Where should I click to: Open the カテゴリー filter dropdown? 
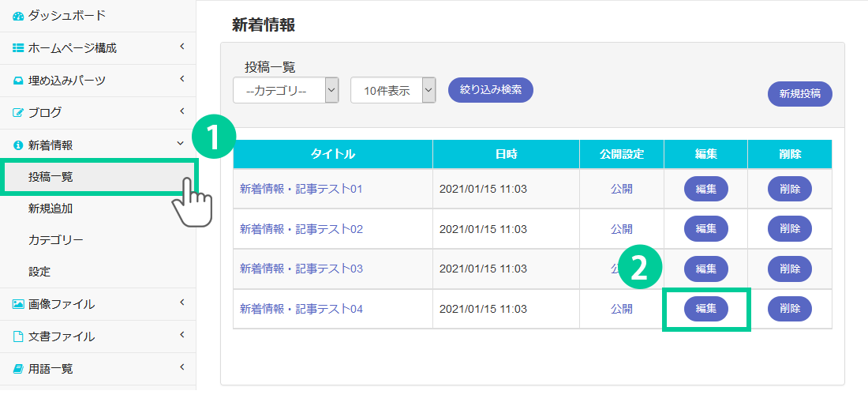click(x=286, y=90)
